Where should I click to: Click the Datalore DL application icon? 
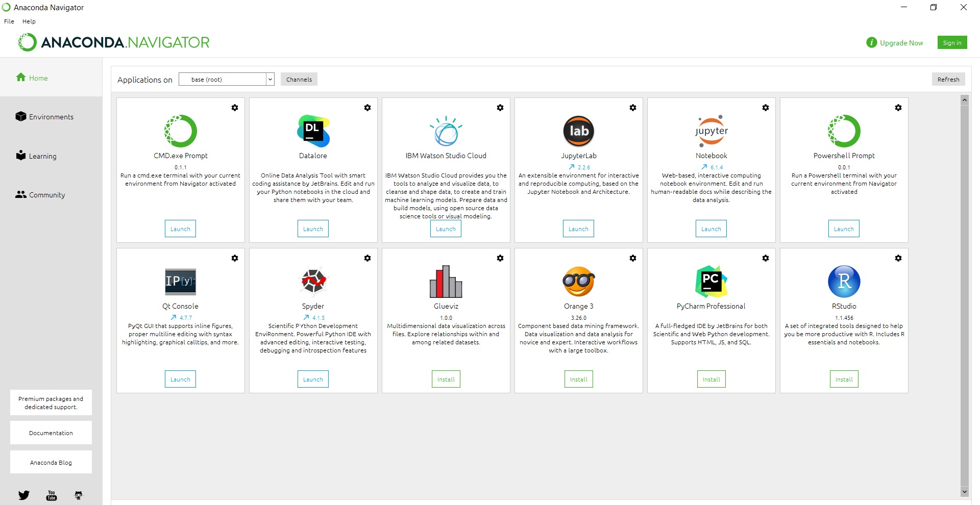coord(313,131)
